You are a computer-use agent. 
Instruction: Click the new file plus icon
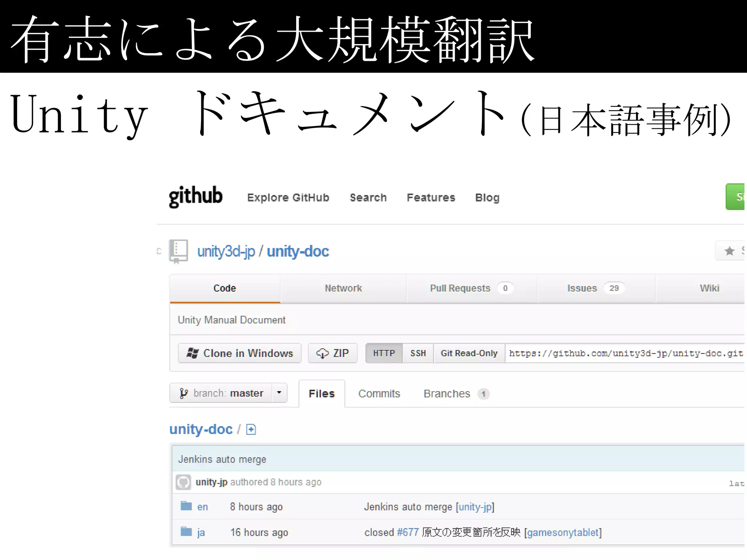pos(251,429)
